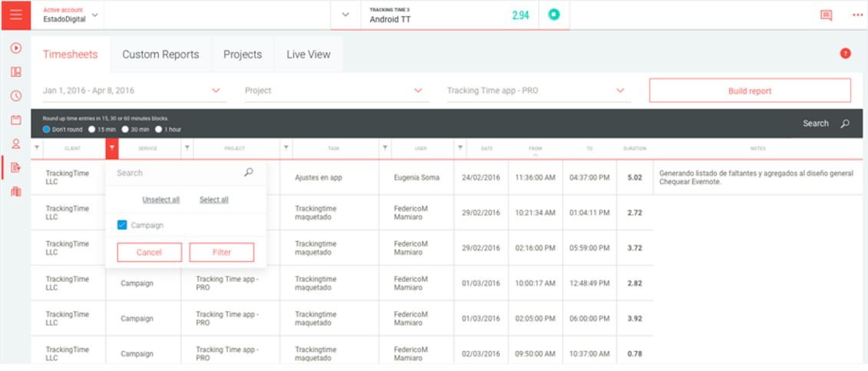Click the 2.94 tracked time value
868x371 pixels.
520,15
